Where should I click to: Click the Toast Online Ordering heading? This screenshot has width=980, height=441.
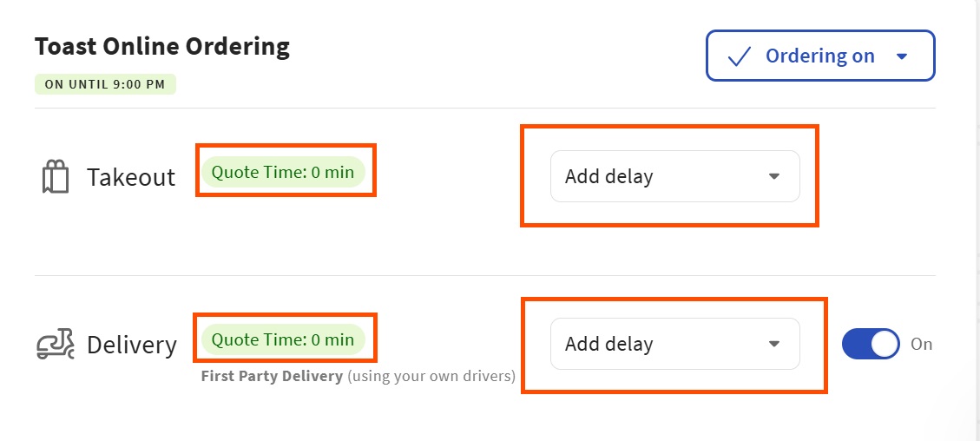pos(162,47)
